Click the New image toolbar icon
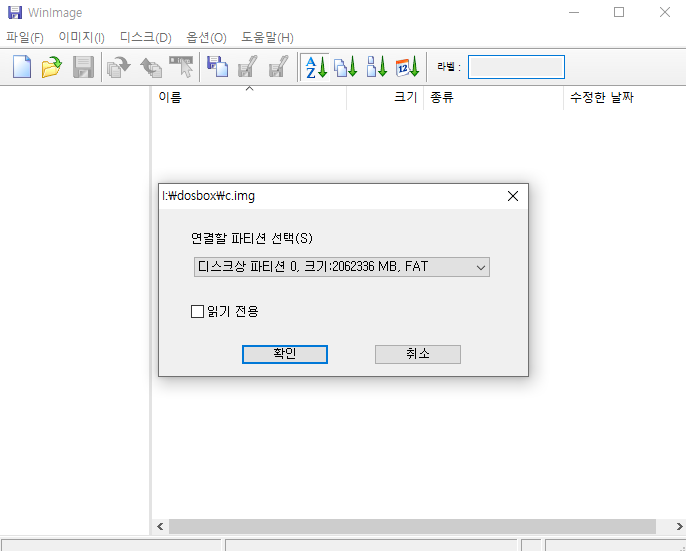 pos(22,67)
